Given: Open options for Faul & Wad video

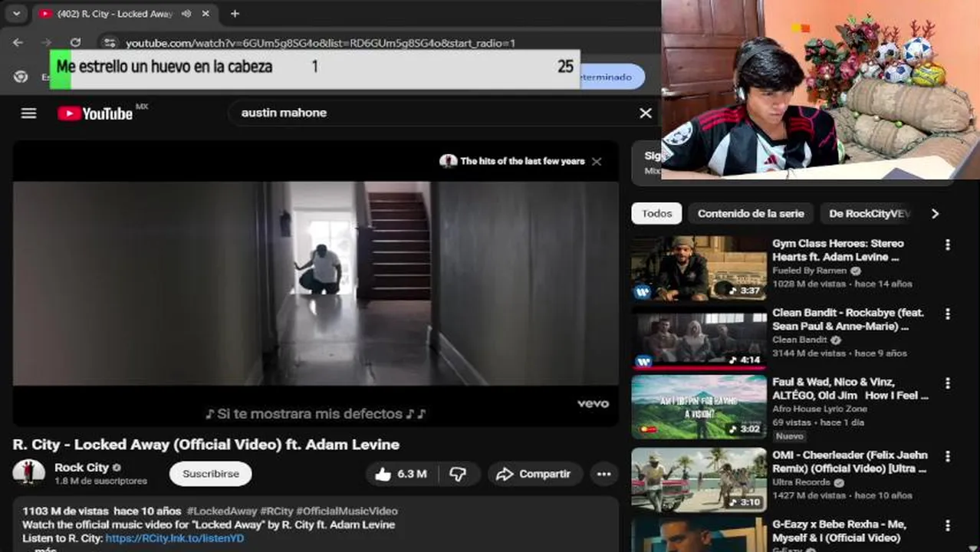Looking at the screenshot, I should point(948,383).
